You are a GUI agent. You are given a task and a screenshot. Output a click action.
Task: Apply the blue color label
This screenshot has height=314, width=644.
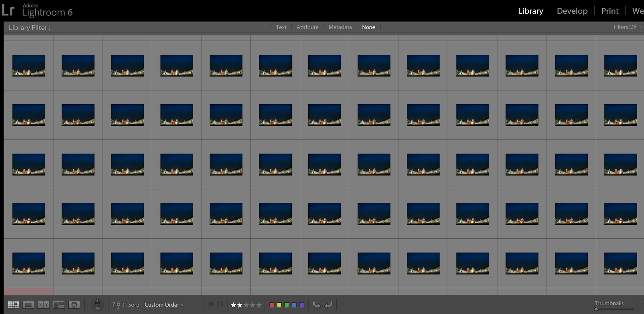pos(294,305)
